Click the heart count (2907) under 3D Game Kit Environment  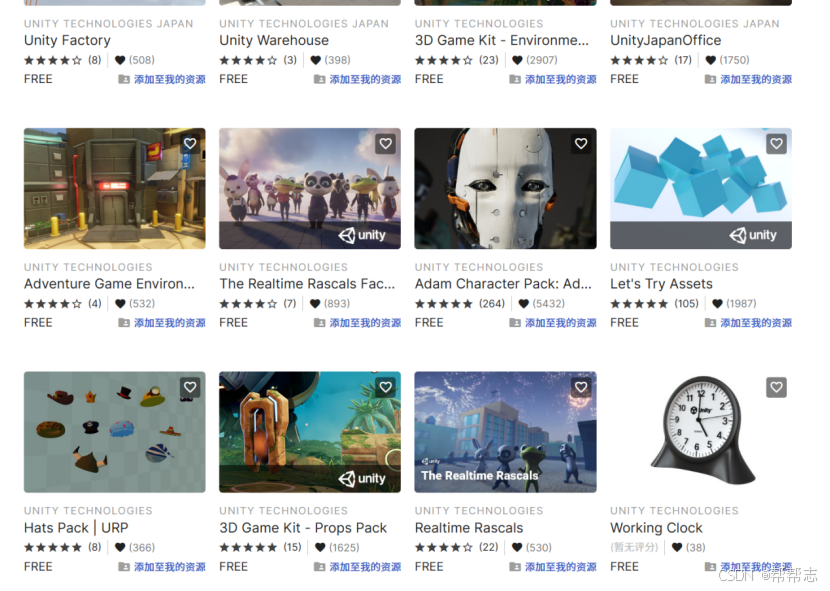(535, 60)
